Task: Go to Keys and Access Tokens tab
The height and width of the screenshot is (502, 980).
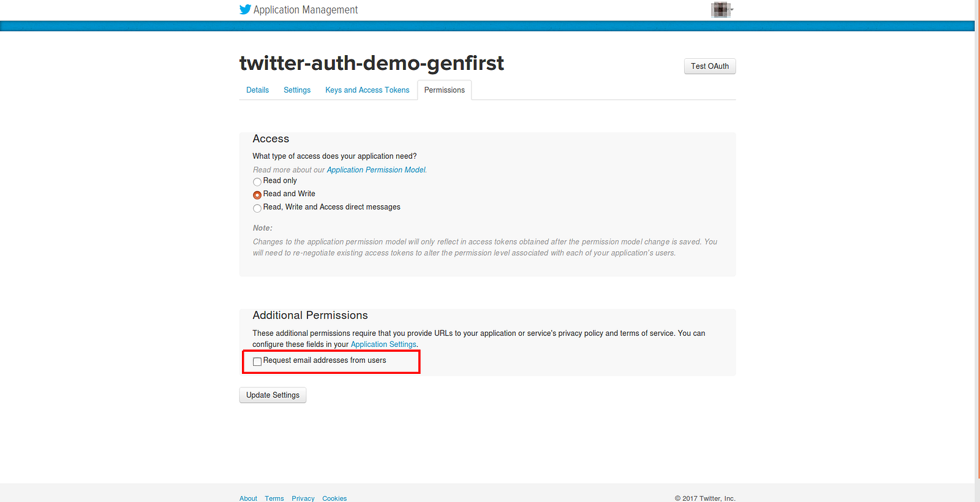Action: click(367, 90)
